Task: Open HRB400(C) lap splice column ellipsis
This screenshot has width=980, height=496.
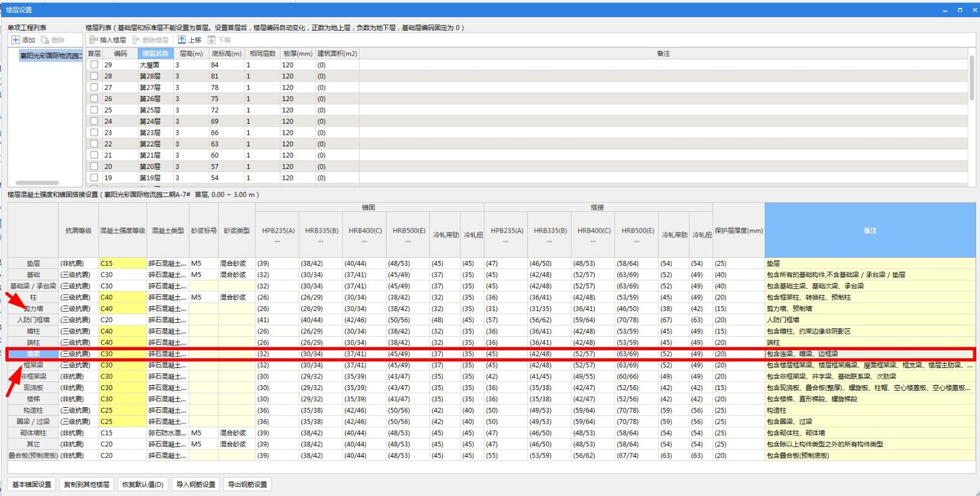Action: pyautogui.click(x=594, y=241)
